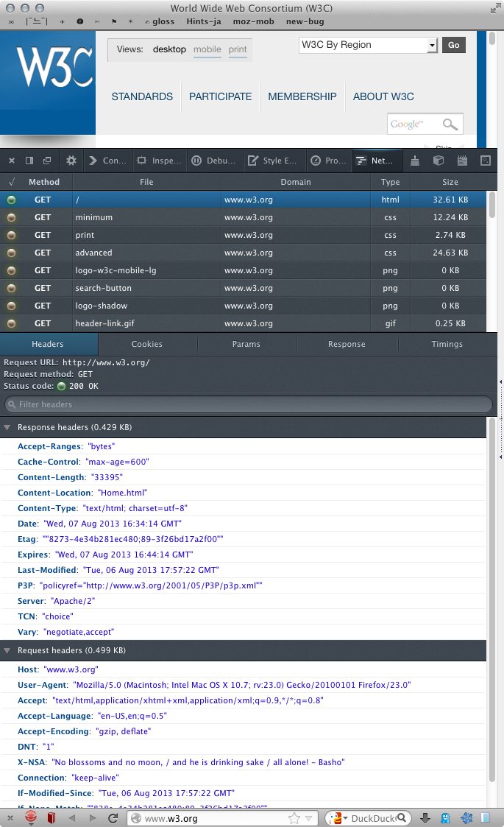The height and width of the screenshot is (827, 504).
Task: Open the Response details tab
Action: (347, 344)
